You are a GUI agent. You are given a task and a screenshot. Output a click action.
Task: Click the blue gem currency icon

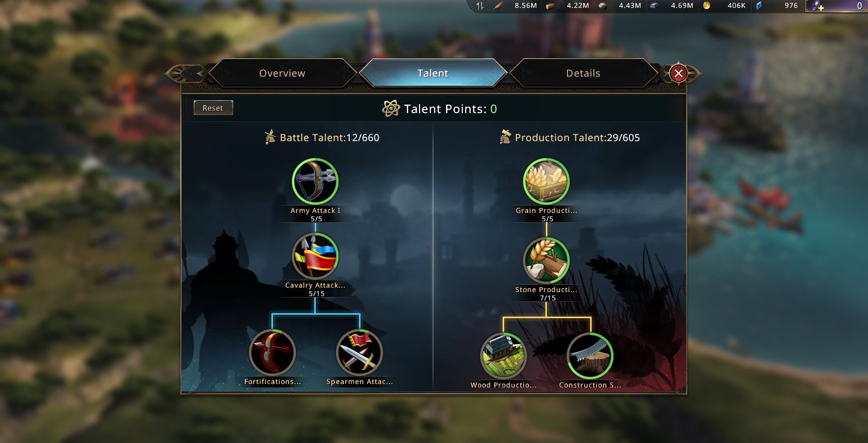coord(759,5)
